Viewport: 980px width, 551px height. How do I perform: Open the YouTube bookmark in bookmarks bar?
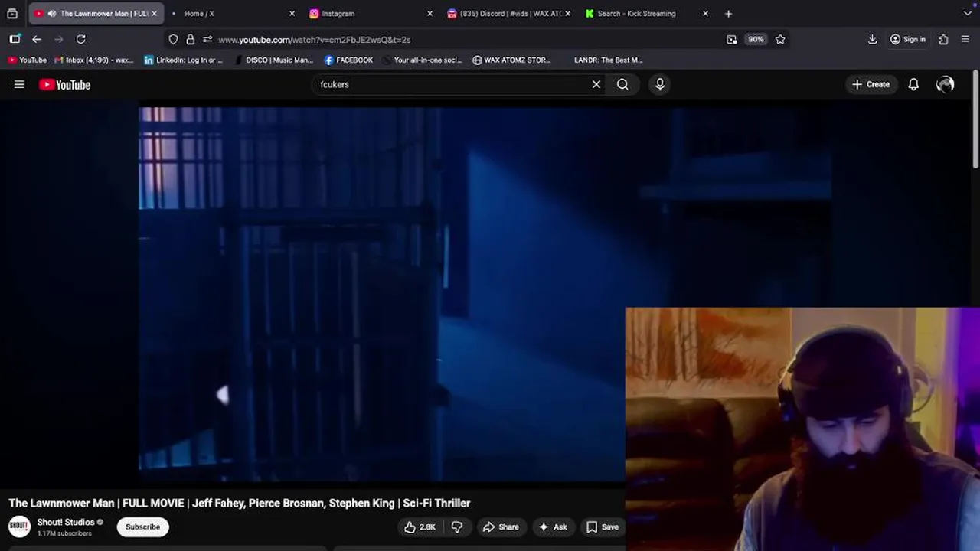tap(28, 60)
